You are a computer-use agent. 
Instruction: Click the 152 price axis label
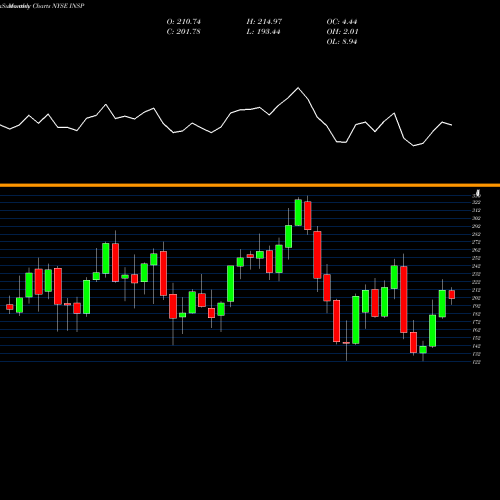point(476,338)
